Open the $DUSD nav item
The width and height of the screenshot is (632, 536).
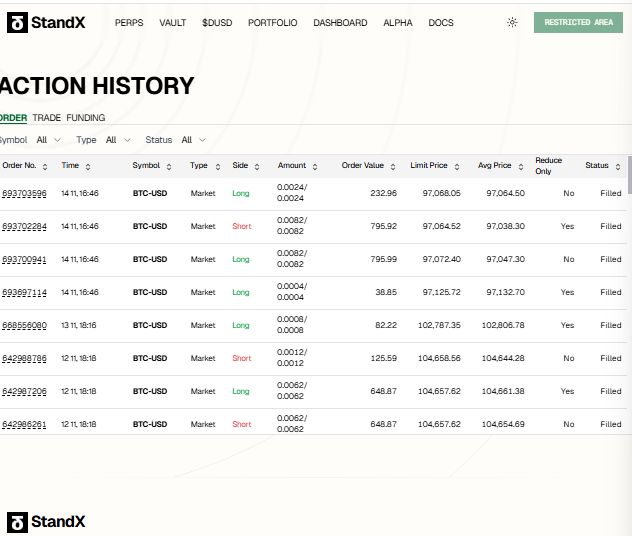pyautogui.click(x=217, y=23)
